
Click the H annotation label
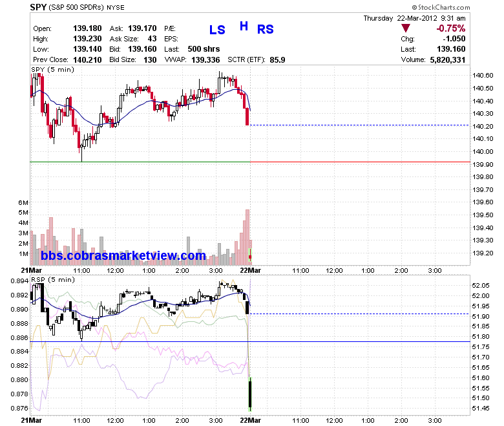coord(244,26)
